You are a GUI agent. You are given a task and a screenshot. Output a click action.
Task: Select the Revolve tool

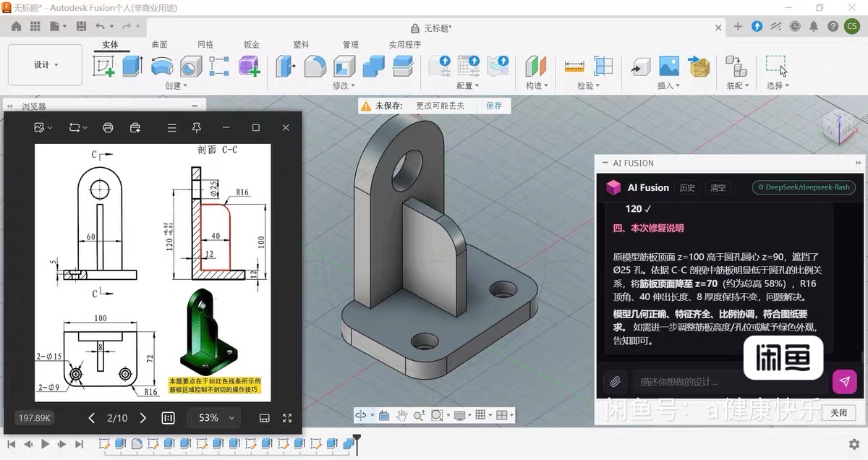[x=161, y=67]
